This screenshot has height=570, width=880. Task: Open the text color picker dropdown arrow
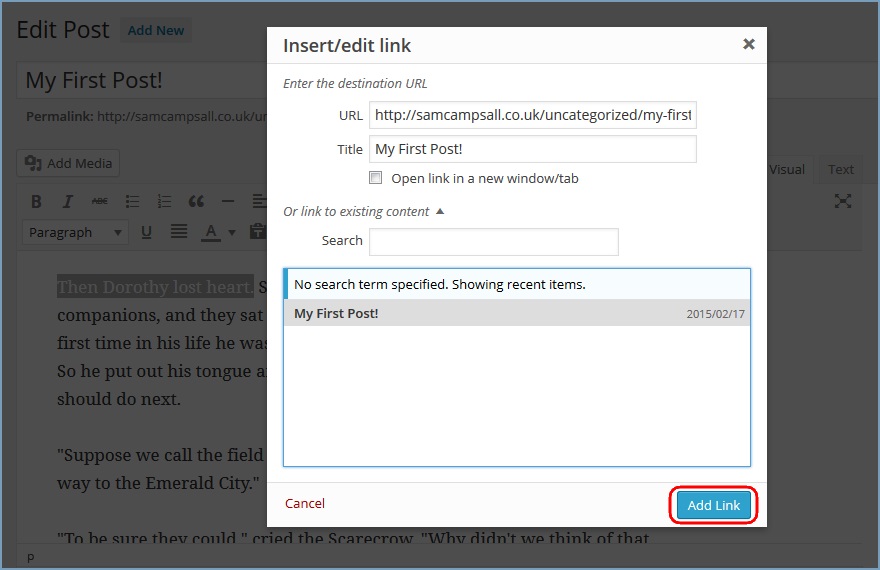pos(232,232)
